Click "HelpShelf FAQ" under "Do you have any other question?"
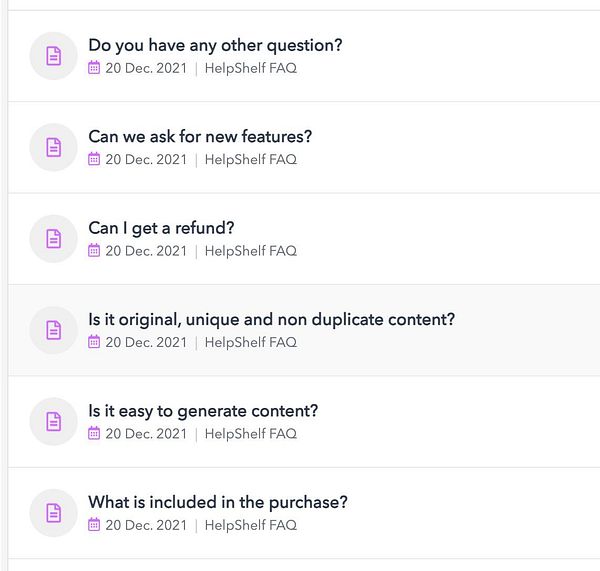Viewport: 600px width, 571px height. click(x=250, y=68)
